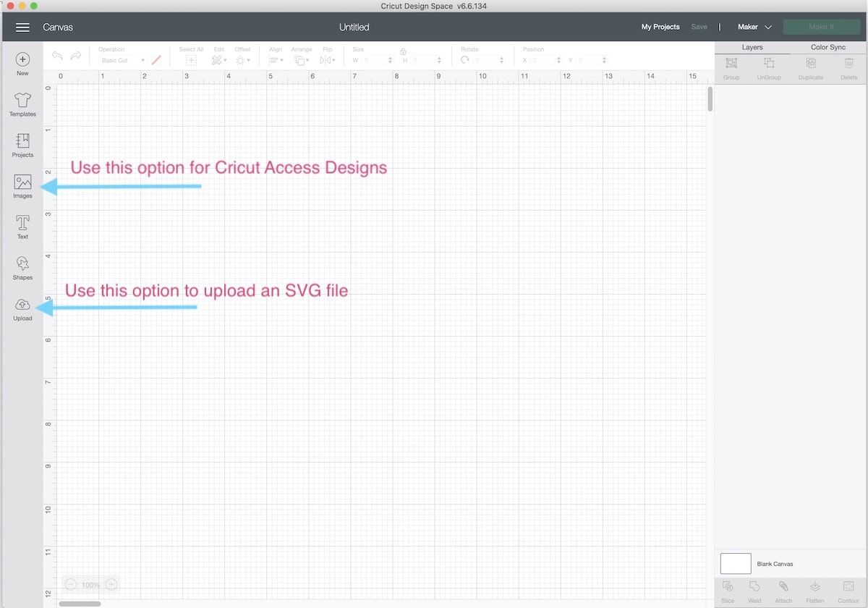This screenshot has height=608, width=868.
Task: Select the Text tool
Action: click(x=22, y=227)
